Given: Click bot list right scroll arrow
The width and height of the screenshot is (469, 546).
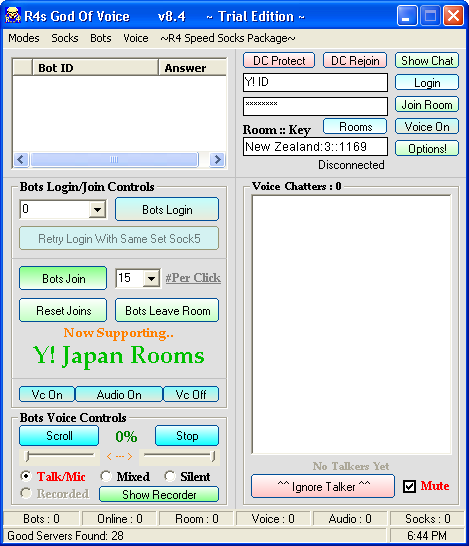Looking at the screenshot, I should (218, 159).
